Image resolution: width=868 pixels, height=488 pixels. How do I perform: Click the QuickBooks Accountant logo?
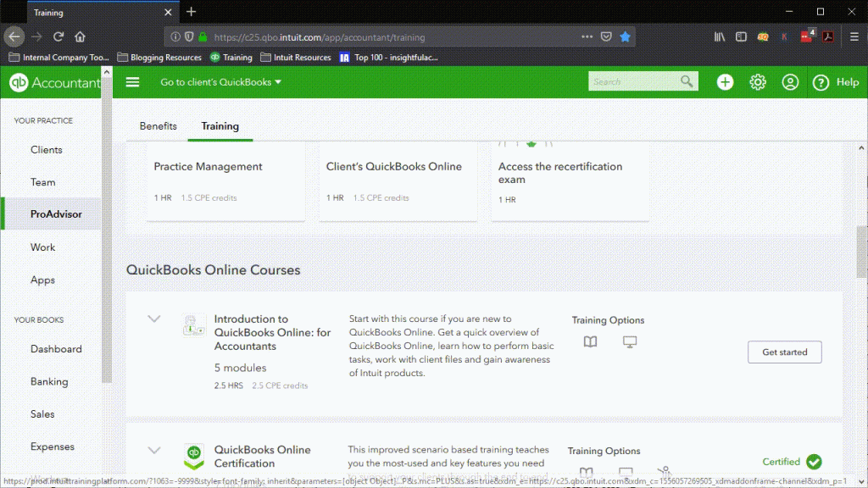(x=54, y=82)
